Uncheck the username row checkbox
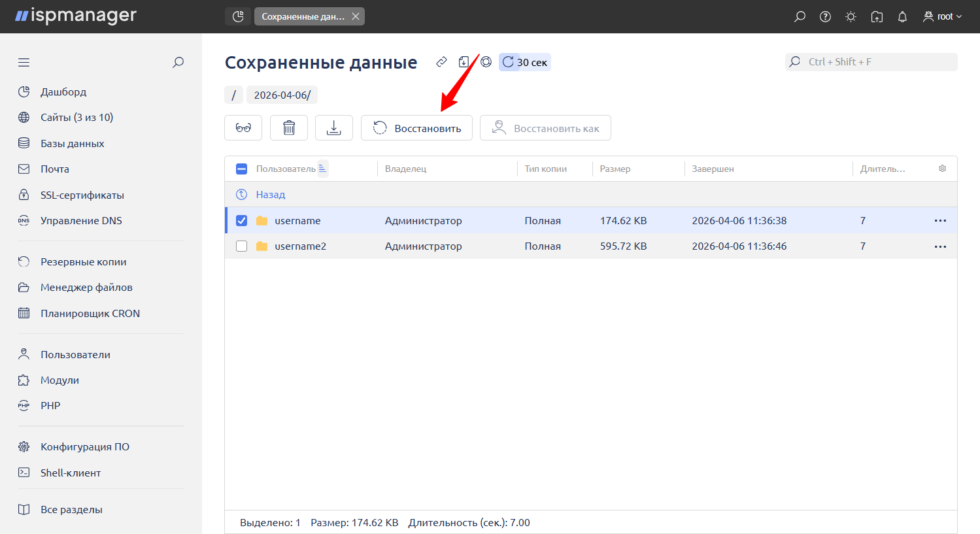 coord(242,221)
